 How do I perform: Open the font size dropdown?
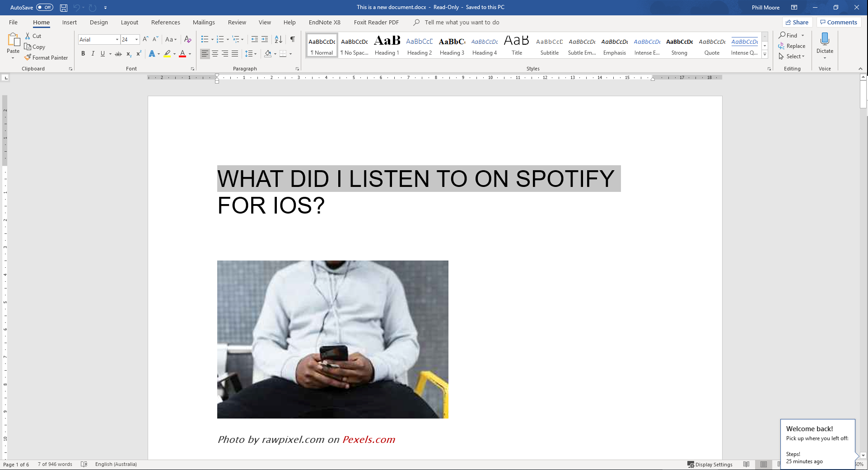[136, 40]
